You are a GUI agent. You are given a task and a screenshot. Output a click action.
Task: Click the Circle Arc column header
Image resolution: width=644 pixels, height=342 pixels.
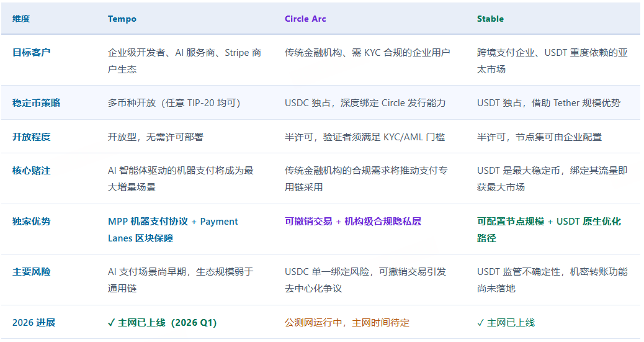pyautogui.click(x=305, y=19)
